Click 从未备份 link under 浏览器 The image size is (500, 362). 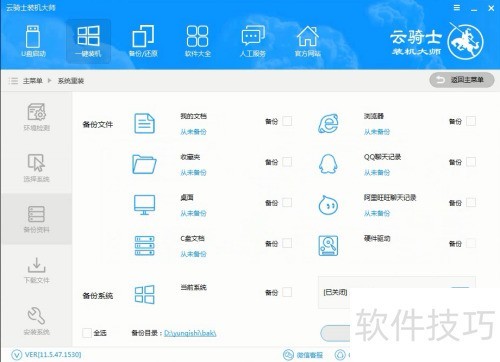click(x=377, y=132)
